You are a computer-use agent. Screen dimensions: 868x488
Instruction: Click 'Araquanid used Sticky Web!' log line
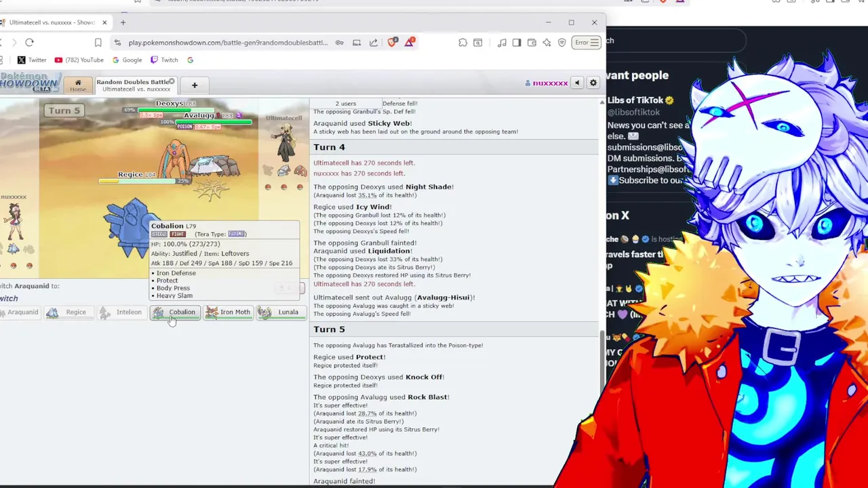(363, 123)
